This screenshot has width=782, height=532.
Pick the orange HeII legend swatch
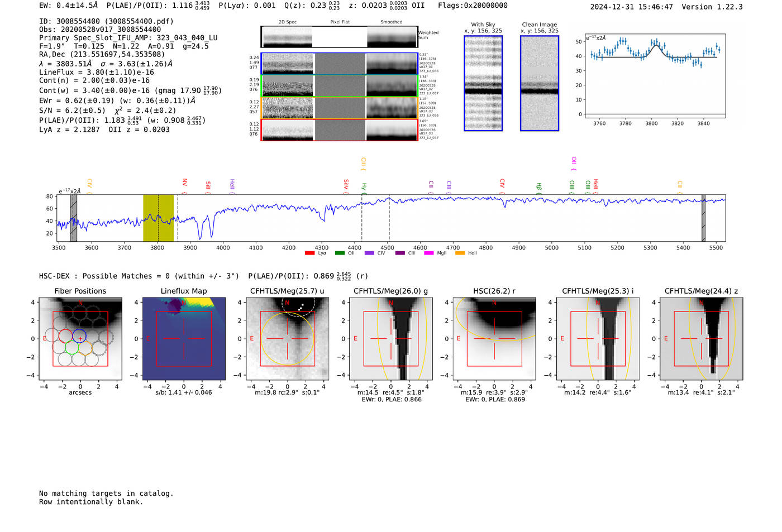(x=460, y=253)
